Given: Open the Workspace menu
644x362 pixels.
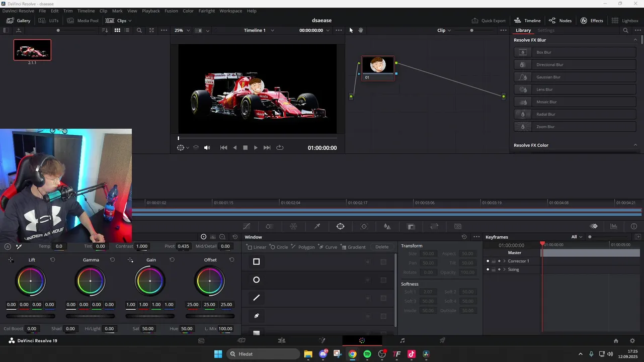Looking at the screenshot, I should 230,11.
